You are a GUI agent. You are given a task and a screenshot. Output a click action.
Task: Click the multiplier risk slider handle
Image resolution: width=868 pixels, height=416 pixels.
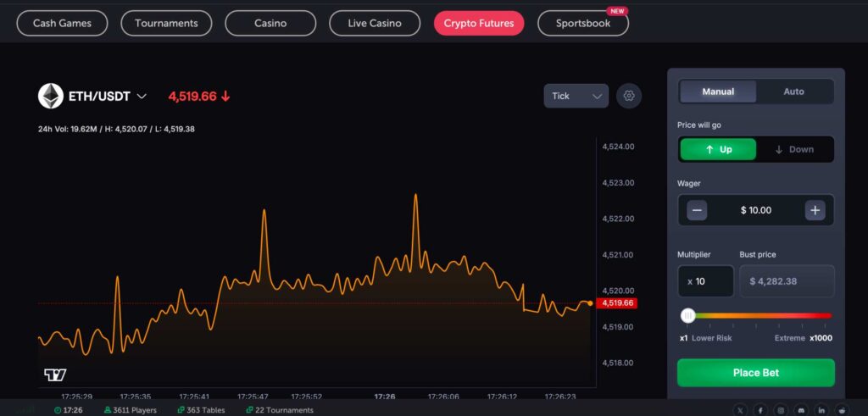[x=688, y=316]
